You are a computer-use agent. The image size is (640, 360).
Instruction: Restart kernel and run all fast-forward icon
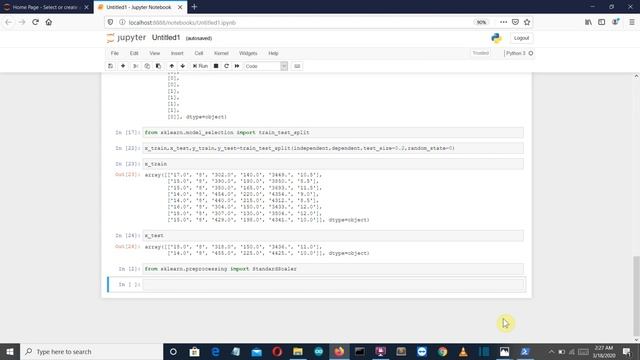pos(237,66)
